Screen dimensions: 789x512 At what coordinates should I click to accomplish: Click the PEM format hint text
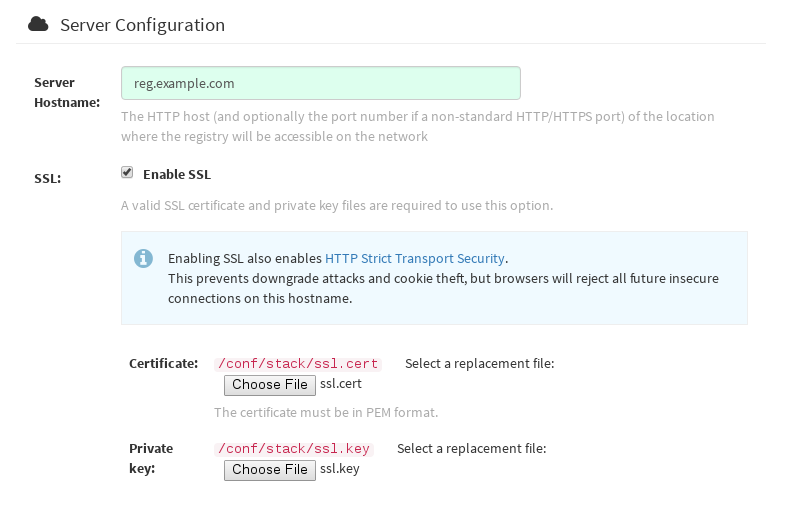tap(326, 412)
